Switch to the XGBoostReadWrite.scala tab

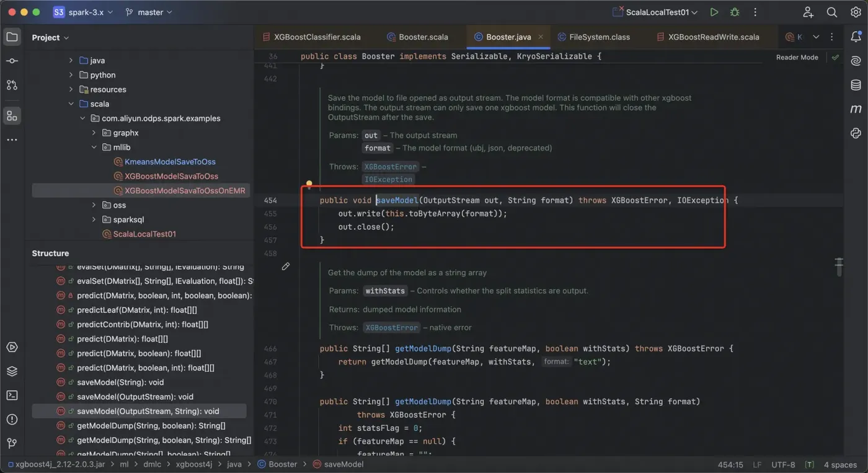[x=707, y=37]
